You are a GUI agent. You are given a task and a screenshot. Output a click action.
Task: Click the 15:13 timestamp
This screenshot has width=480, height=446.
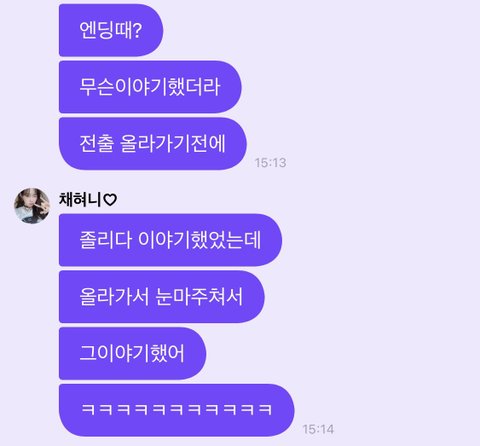pyautogui.click(x=270, y=163)
